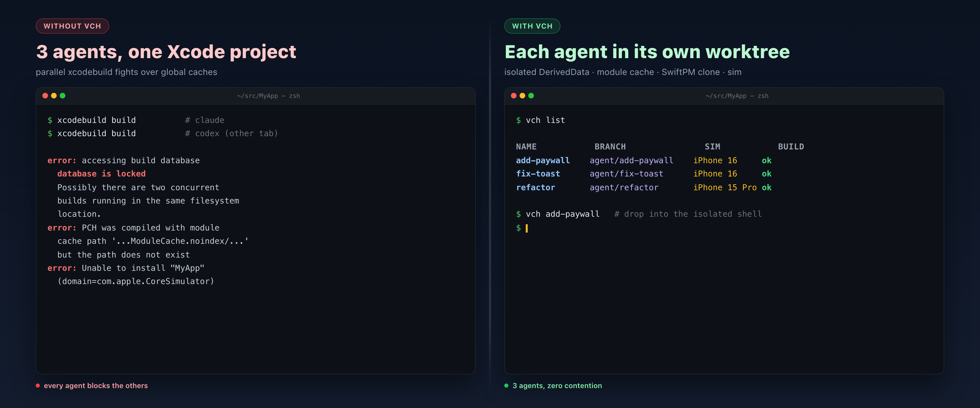980x408 pixels.
Task: Click the green zoom dot in right terminal
Action: point(531,96)
